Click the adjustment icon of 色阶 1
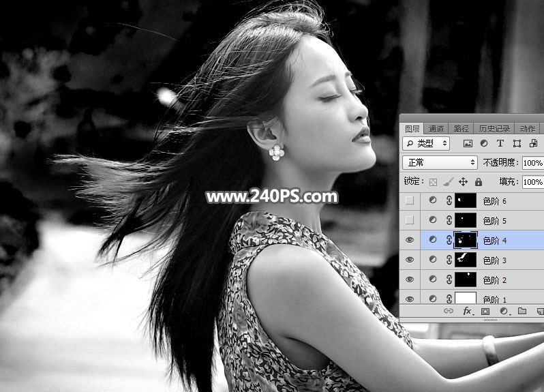The width and height of the screenshot is (544, 392). click(433, 299)
